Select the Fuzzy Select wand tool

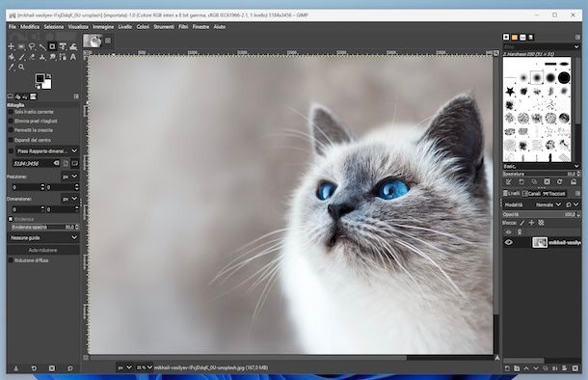(x=42, y=46)
